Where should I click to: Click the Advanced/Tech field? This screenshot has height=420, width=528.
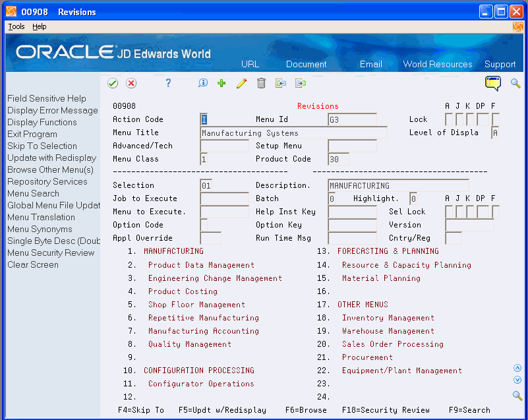coord(225,146)
